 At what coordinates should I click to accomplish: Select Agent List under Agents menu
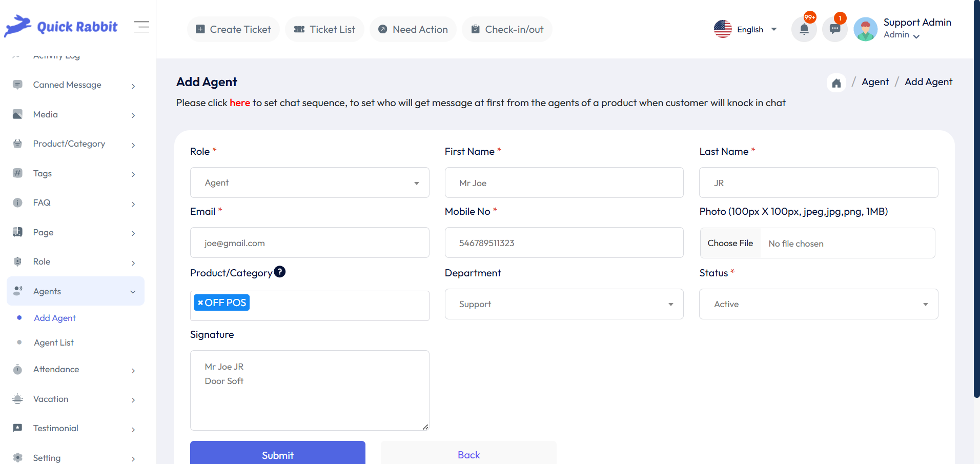(x=54, y=342)
